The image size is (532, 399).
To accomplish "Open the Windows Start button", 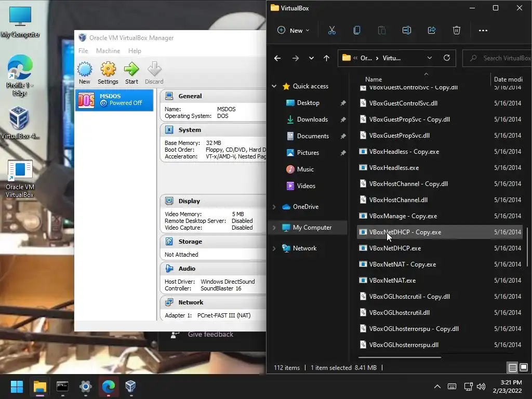I will tap(17, 387).
